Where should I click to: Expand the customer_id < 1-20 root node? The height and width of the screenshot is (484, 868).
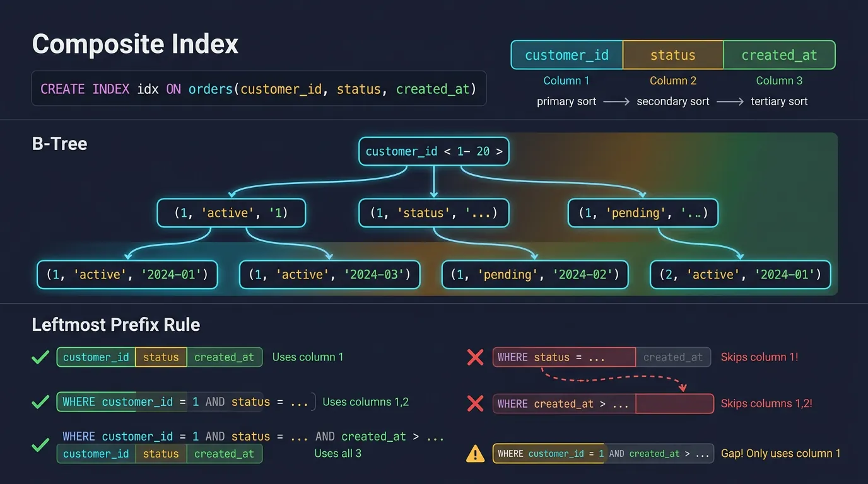click(433, 151)
